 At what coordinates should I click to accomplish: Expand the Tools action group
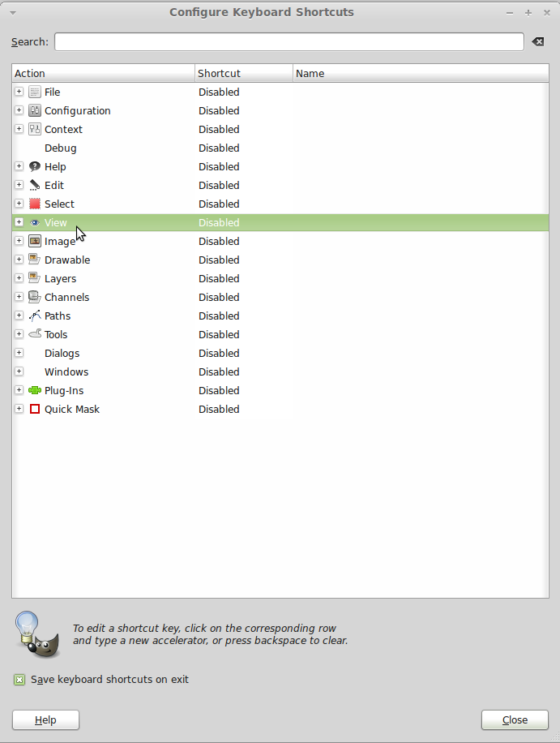(19, 334)
